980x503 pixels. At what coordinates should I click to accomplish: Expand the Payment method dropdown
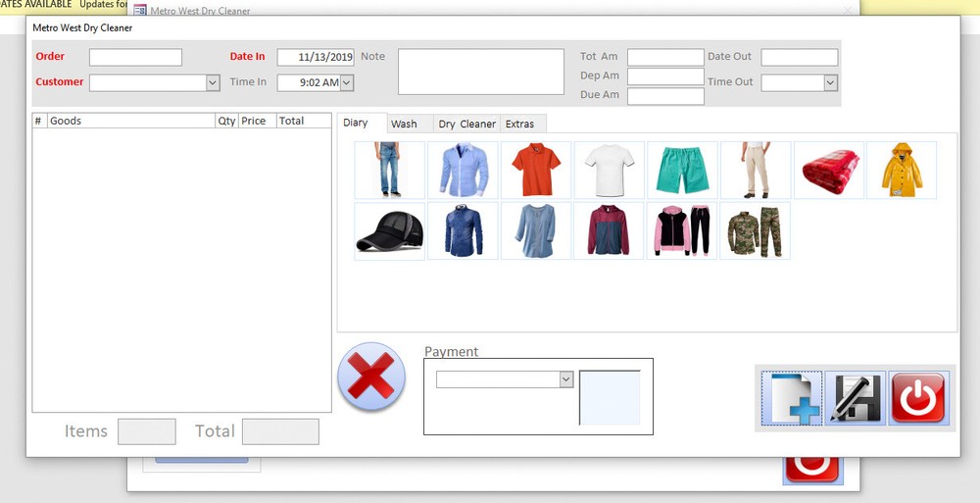[x=566, y=379]
